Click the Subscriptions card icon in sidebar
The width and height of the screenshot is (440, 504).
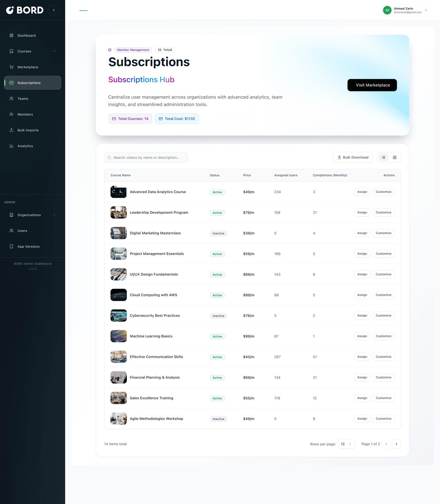11,83
